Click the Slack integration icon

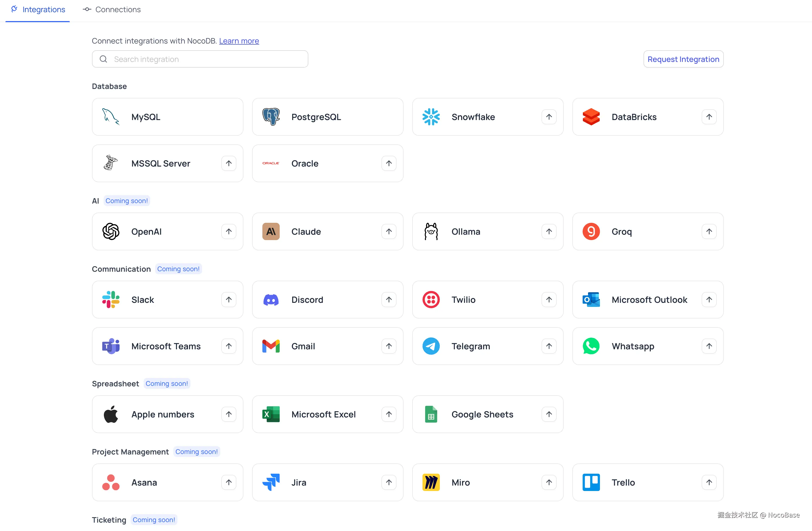110,300
